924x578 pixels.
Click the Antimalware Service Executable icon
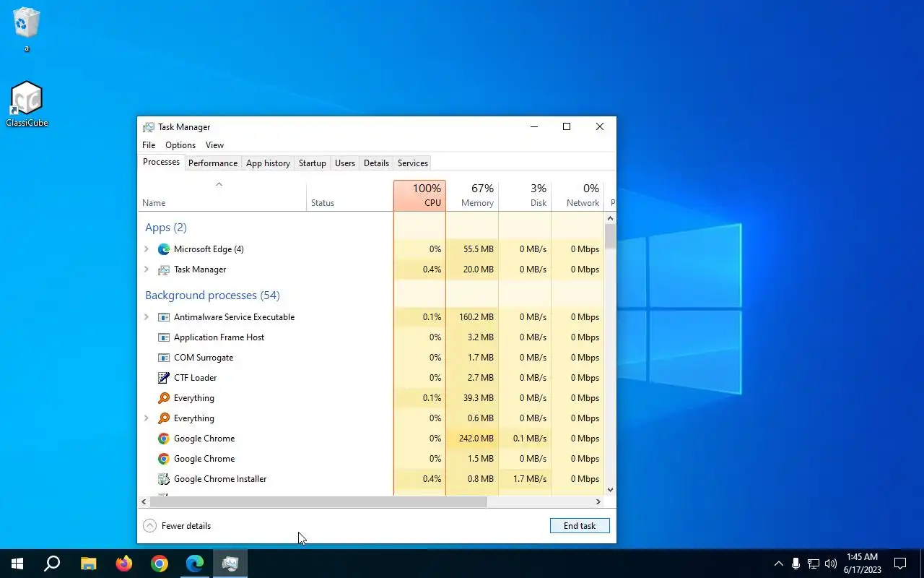pyautogui.click(x=164, y=317)
